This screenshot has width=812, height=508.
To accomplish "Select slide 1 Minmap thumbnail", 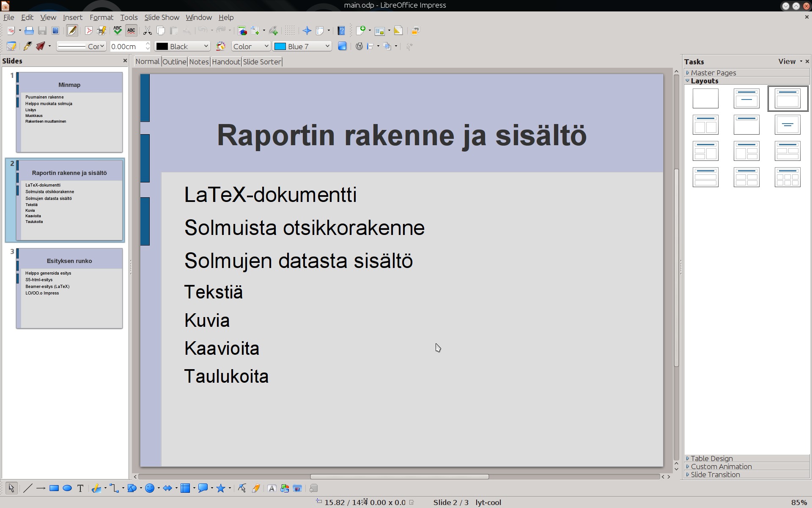I will pos(69,112).
